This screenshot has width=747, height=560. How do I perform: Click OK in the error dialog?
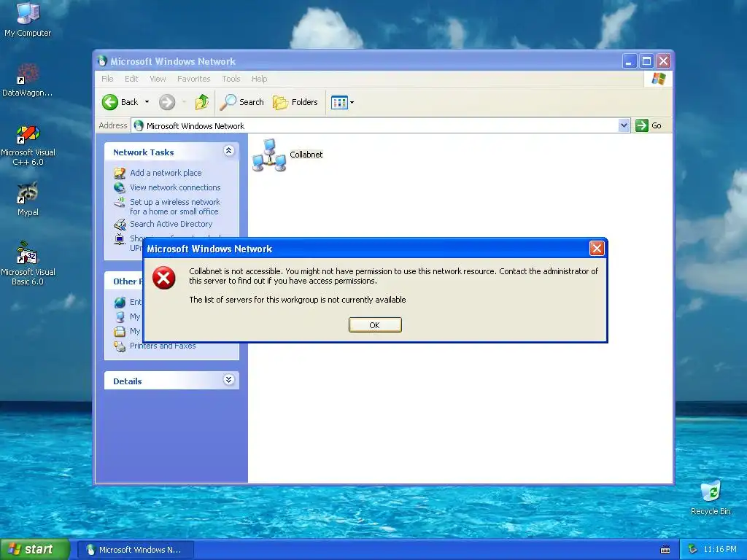click(x=375, y=324)
